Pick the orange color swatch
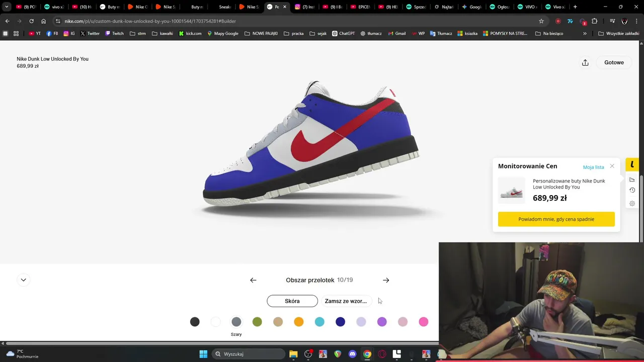 pos(299,322)
